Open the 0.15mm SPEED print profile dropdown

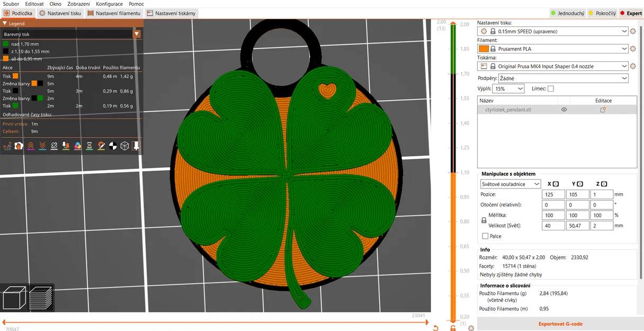click(x=553, y=31)
